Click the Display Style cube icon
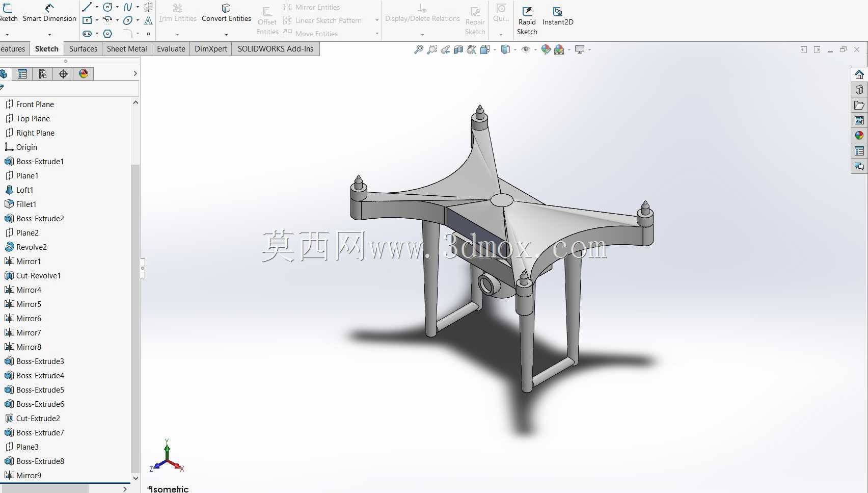 pyautogui.click(x=505, y=49)
